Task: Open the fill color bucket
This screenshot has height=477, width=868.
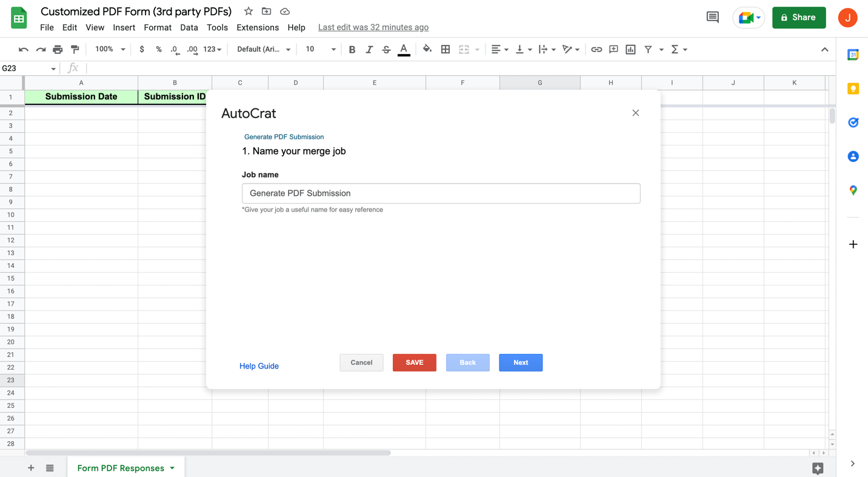Action: point(427,50)
